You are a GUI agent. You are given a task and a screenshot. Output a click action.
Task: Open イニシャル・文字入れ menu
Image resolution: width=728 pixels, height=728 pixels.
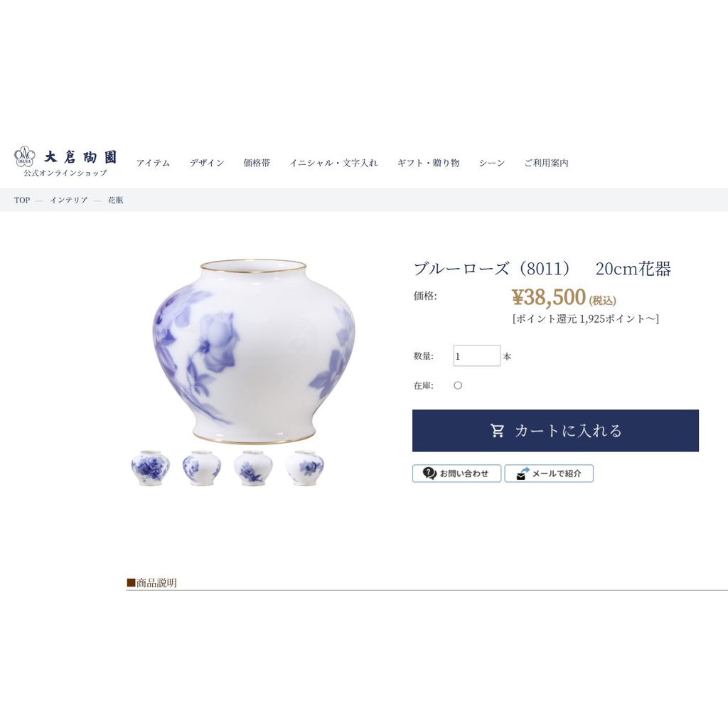click(x=334, y=163)
